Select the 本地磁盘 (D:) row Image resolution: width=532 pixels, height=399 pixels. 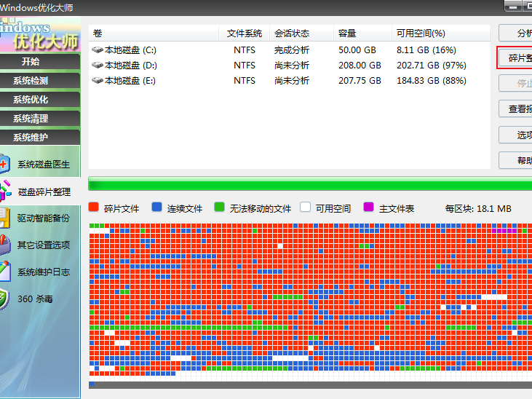click(290, 66)
